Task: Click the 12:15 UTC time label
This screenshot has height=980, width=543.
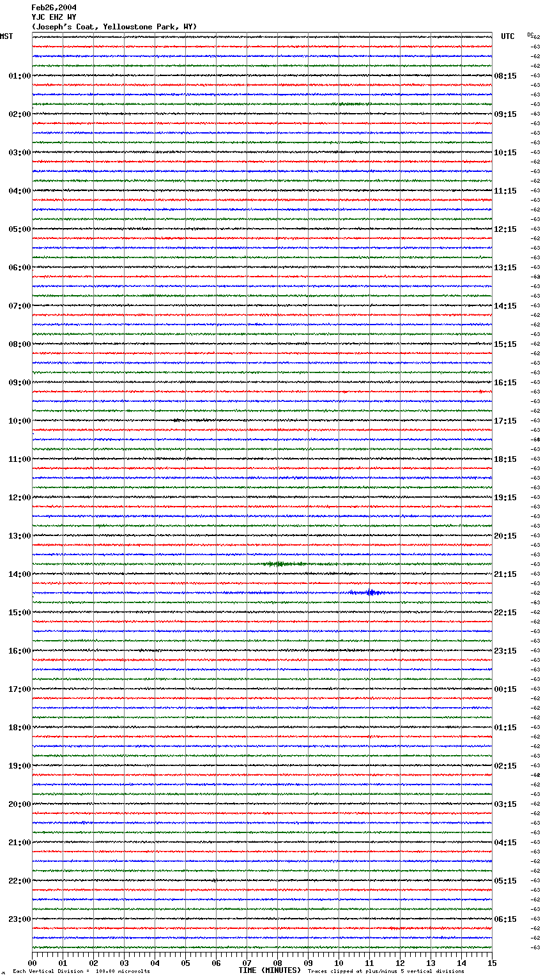Action: coord(505,229)
